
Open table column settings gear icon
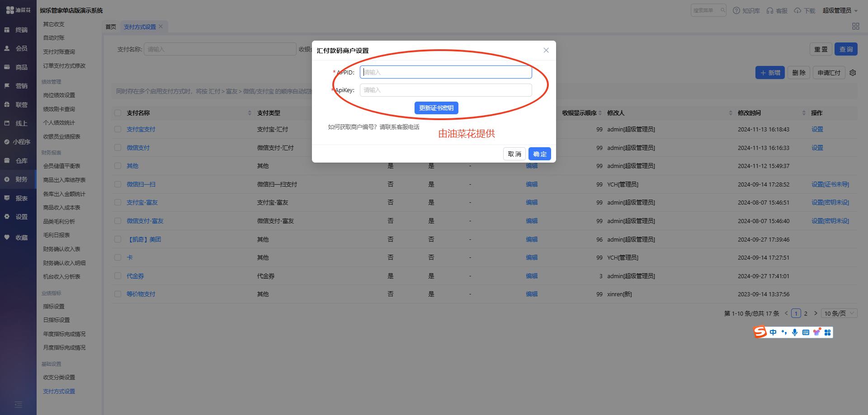853,73
